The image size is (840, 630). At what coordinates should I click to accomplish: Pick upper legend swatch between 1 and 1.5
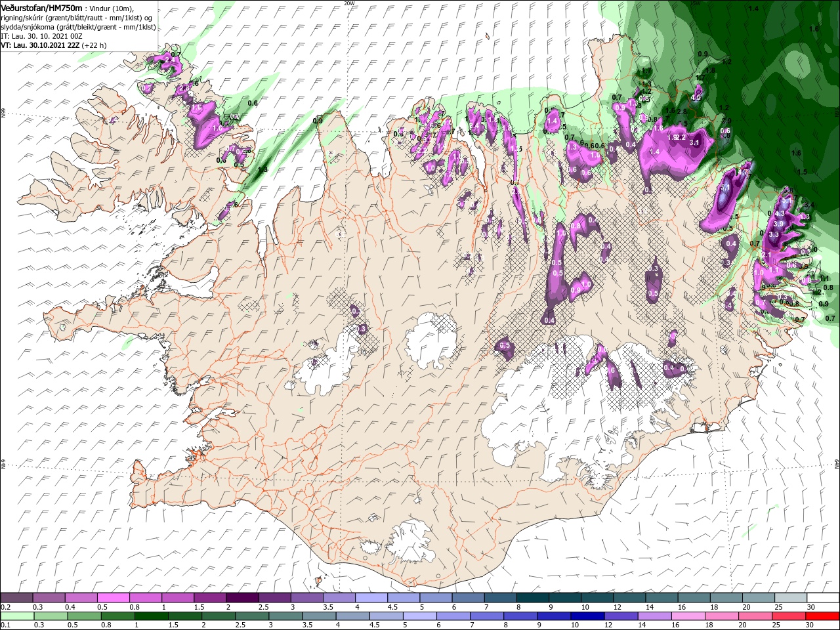(x=177, y=597)
